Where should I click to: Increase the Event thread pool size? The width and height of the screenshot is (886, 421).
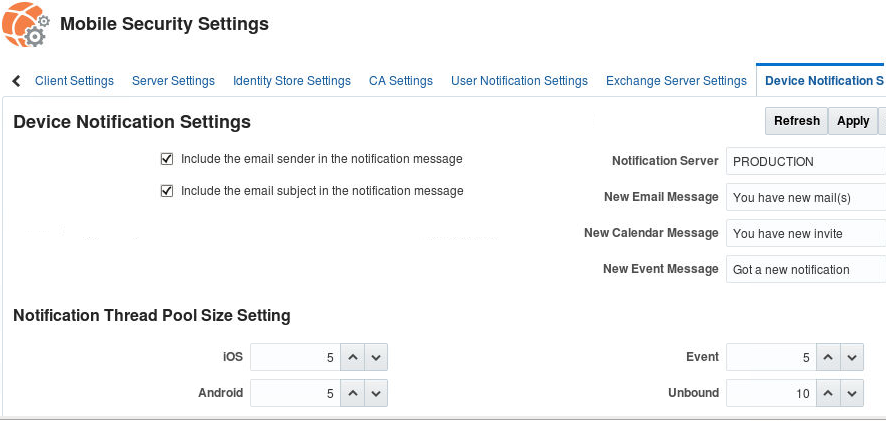pyautogui.click(x=828, y=357)
